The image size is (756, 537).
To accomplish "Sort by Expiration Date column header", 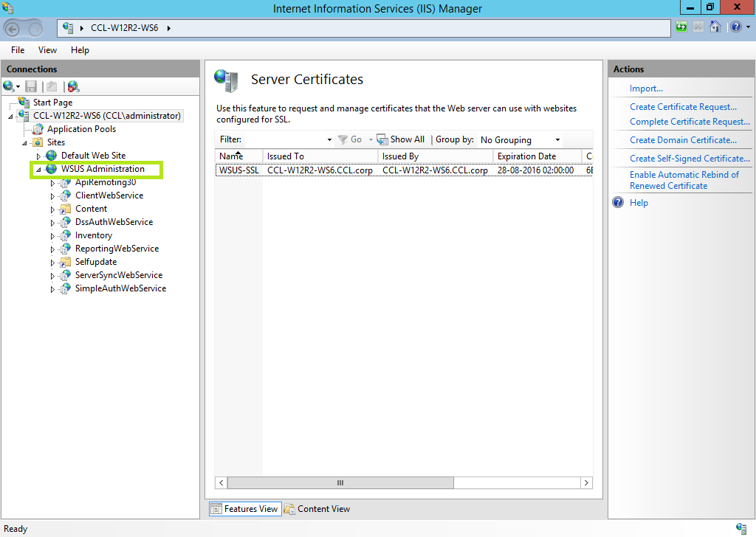I will (526, 156).
